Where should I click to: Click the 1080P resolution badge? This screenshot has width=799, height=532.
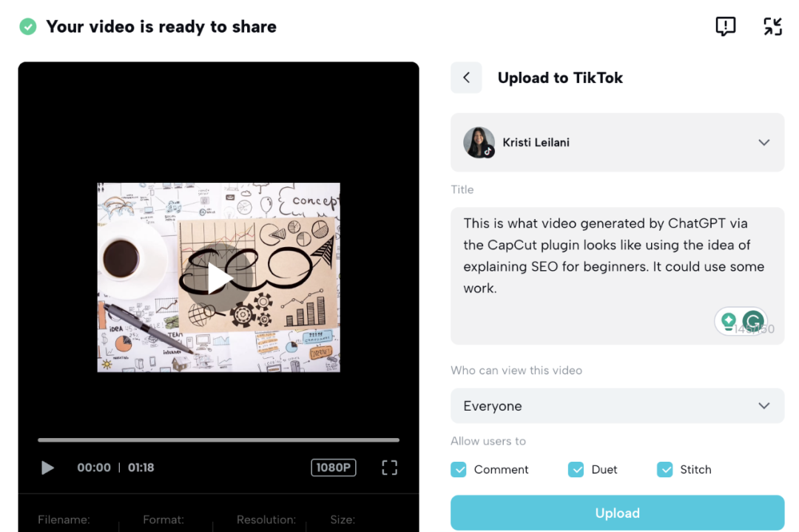click(x=333, y=468)
